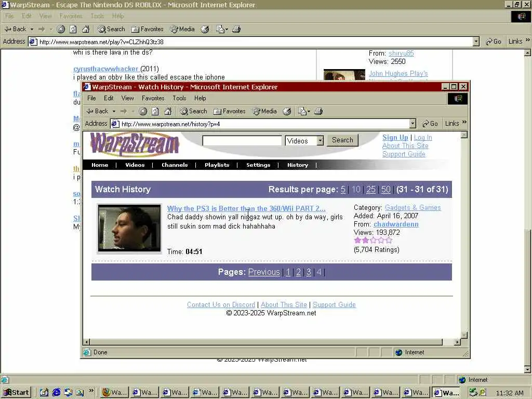Set results per page to 25
The image size is (532, 399).
coord(371,189)
